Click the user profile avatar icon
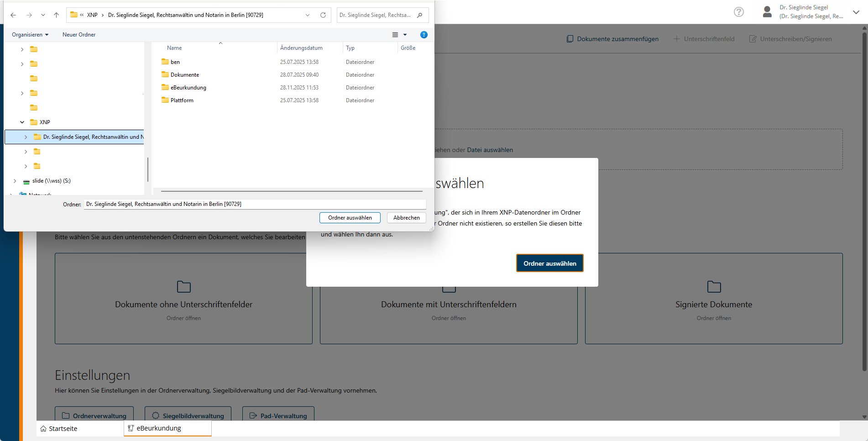The image size is (868, 441). [767, 12]
